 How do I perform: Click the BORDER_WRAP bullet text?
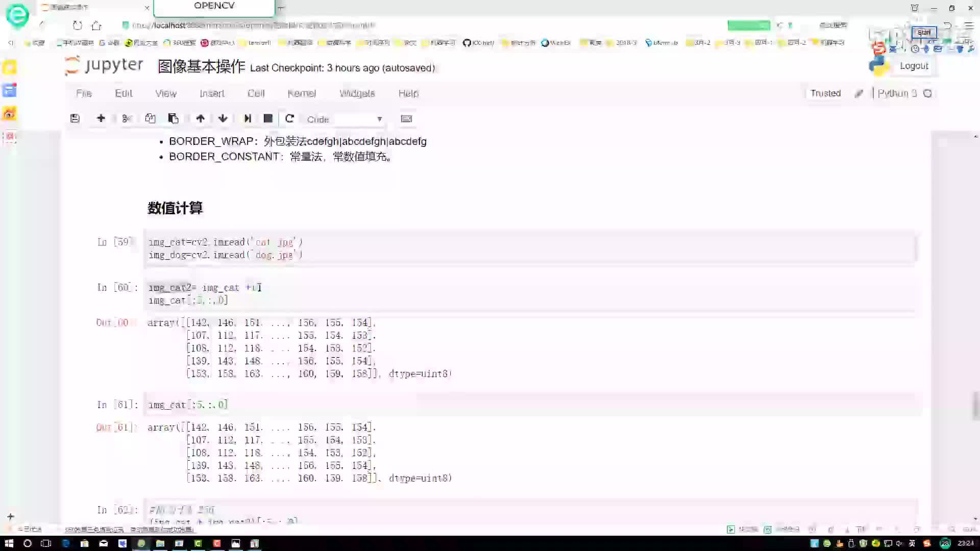298,141
